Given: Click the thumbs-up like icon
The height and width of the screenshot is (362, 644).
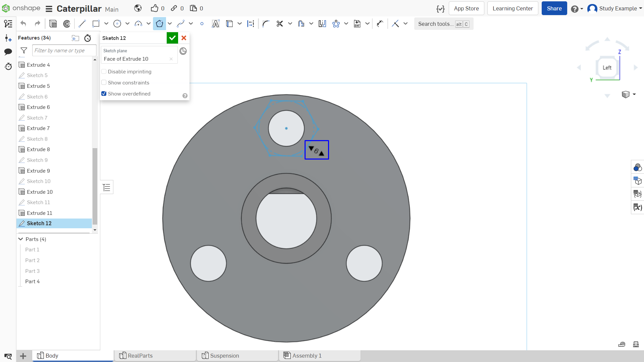Looking at the screenshot, I should tap(154, 8).
